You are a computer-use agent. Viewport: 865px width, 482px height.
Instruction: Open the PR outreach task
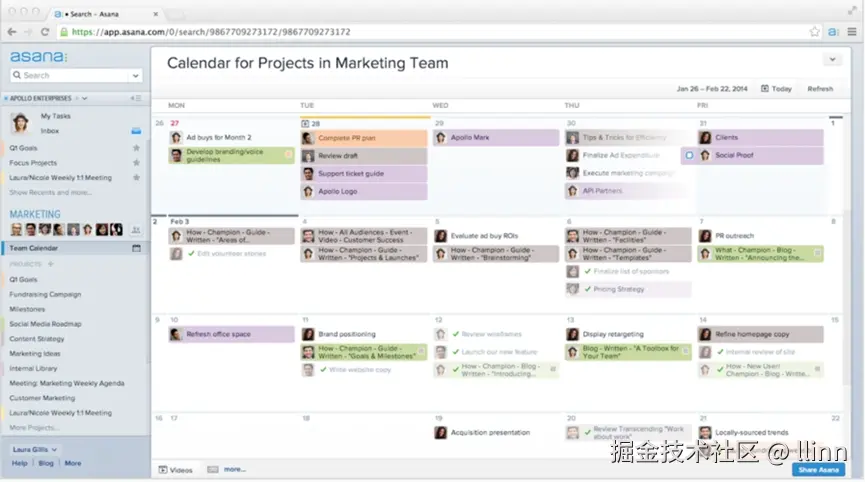click(x=734, y=235)
